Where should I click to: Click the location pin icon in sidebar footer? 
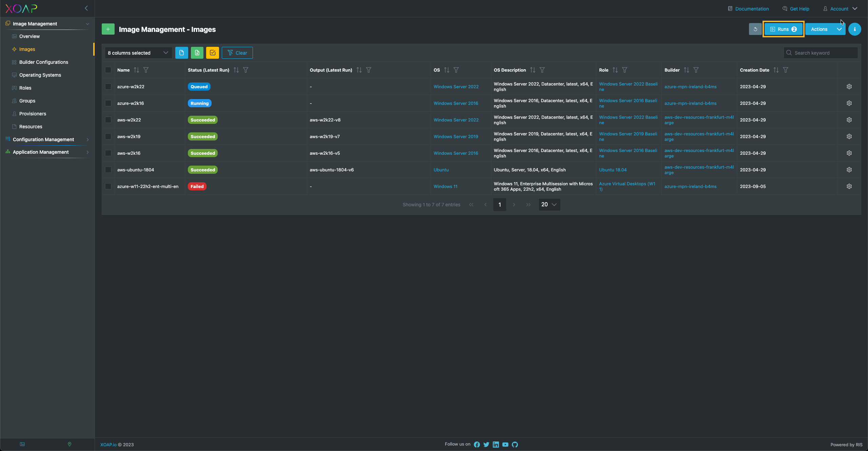(x=70, y=444)
